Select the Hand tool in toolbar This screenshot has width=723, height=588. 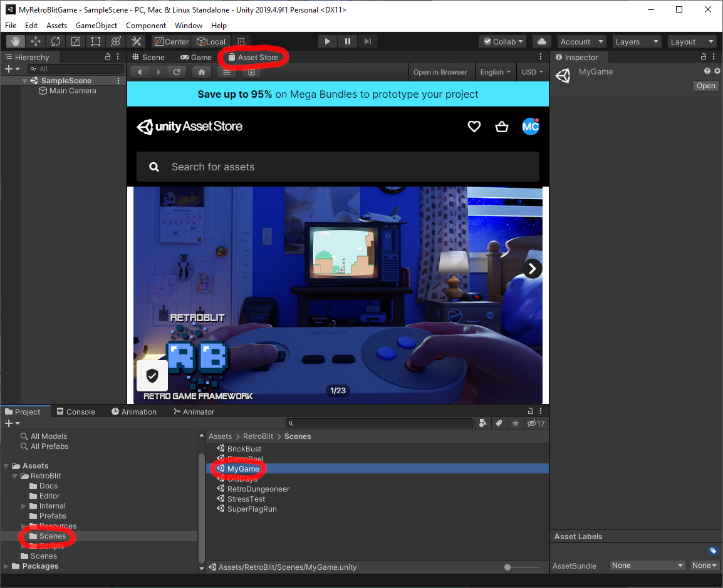point(15,41)
